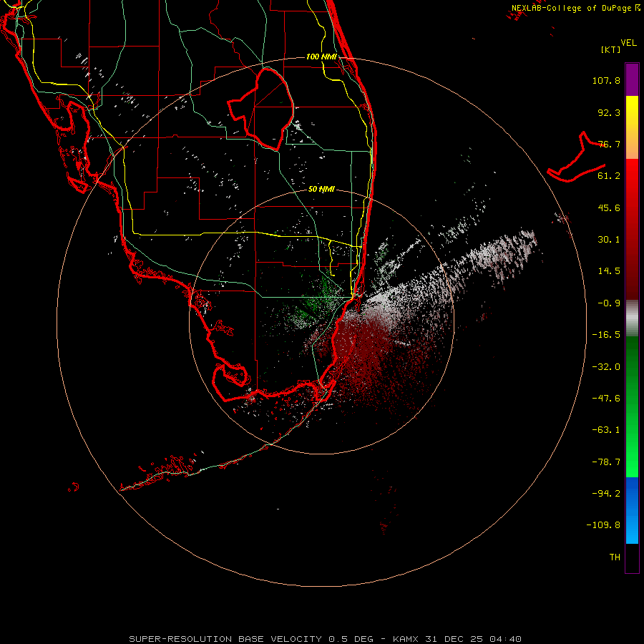
Task: Click Lake Okeechobee outline on map
Action: (260, 109)
